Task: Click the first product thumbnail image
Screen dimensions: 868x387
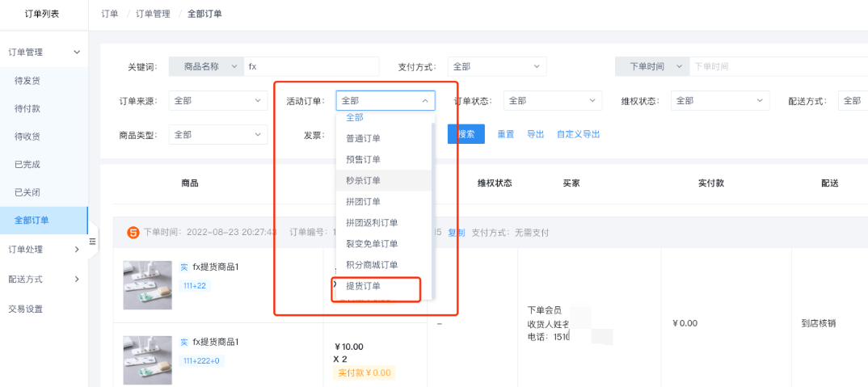Action: pos(147,284)
